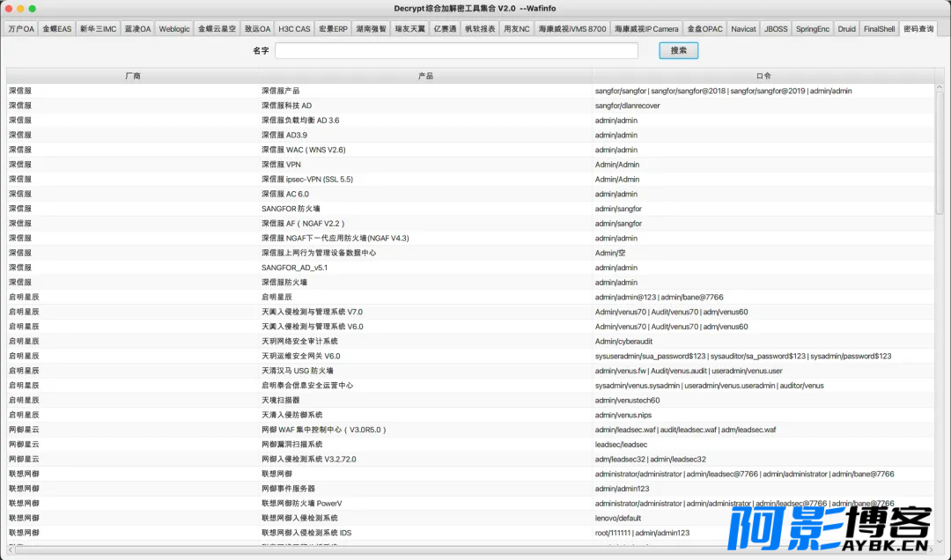Switch to the SpringEnc tab
951x560 pixels.
[812, 28]
